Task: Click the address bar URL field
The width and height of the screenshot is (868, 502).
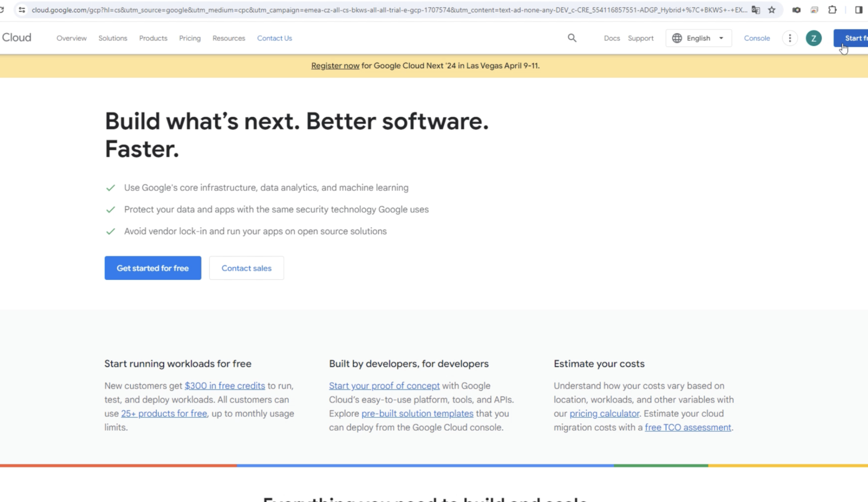Action: click(389, 10)
